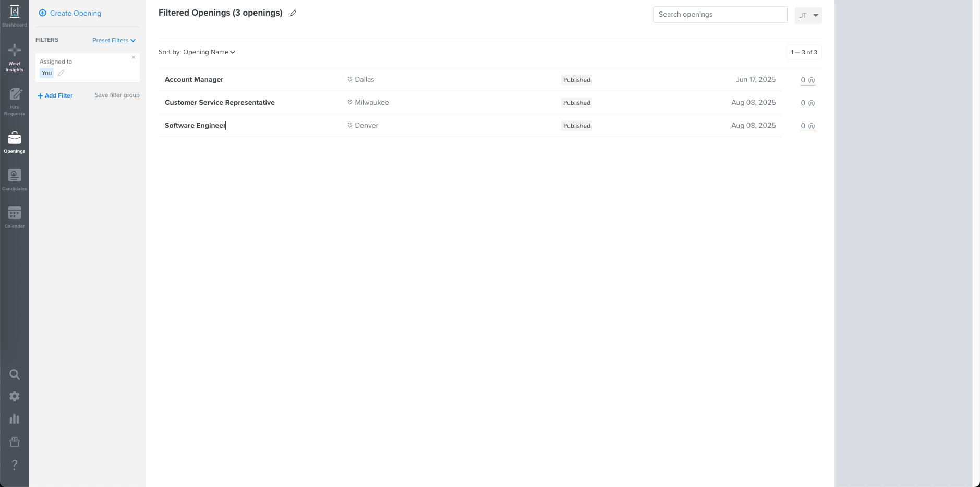The width and height of the screenshot is (980, 487).
Task: Edit the Filtered Openings title pencil
Action: 293,13
